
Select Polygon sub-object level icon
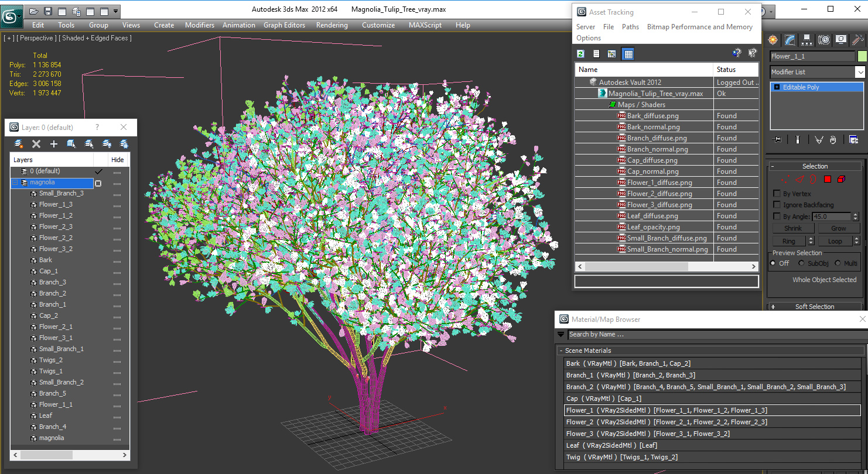[x=828, y=179]
